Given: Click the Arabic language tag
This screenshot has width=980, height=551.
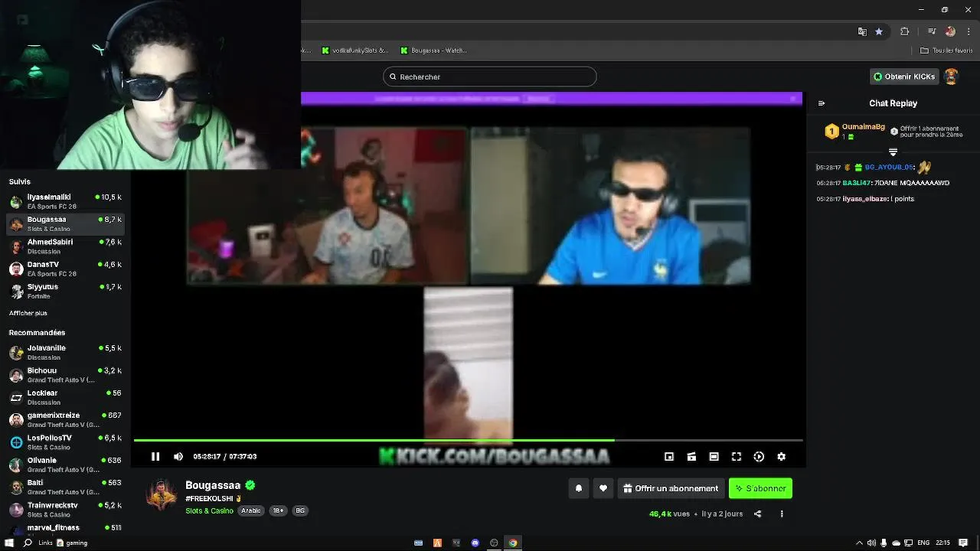Looking at the screenshot, I should (x=251, y=510).
